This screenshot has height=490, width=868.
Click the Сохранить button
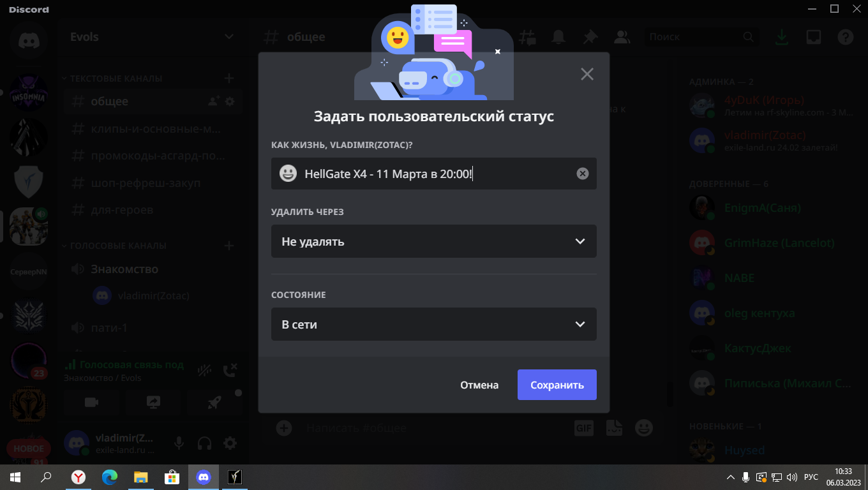[x=557, y=385]
